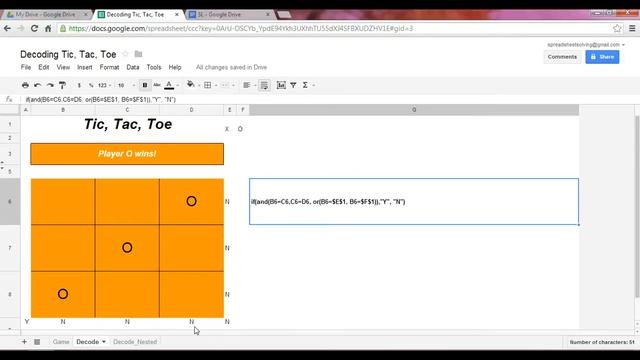Open the File menu

pos(26,67)
